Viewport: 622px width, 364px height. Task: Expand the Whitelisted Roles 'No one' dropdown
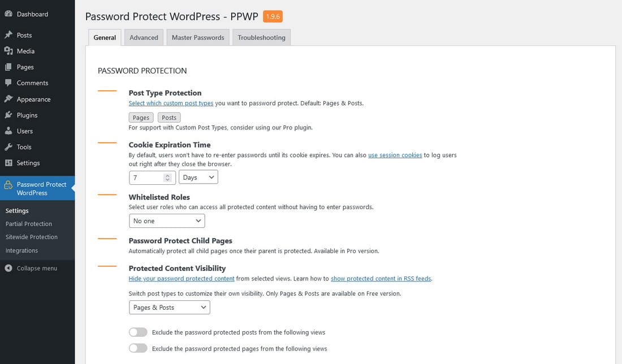167,221
